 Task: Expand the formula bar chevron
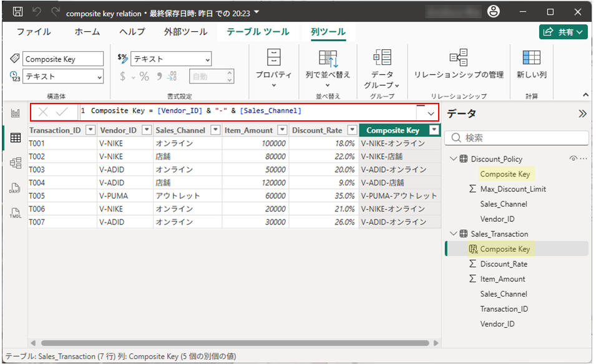pos(431,113)
